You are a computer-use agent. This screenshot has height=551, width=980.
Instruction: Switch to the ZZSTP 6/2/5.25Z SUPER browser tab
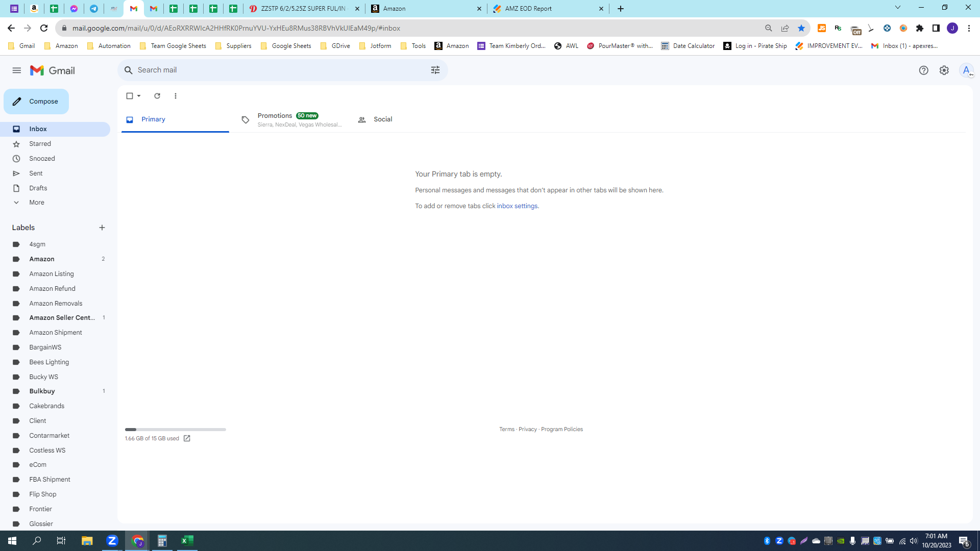305,9
